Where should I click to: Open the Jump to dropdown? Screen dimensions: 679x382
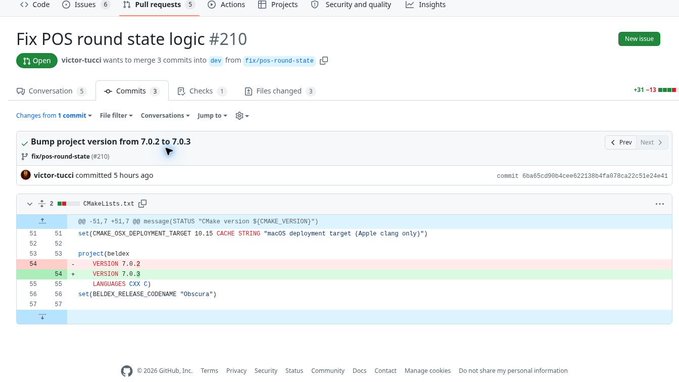coord(212,116)
